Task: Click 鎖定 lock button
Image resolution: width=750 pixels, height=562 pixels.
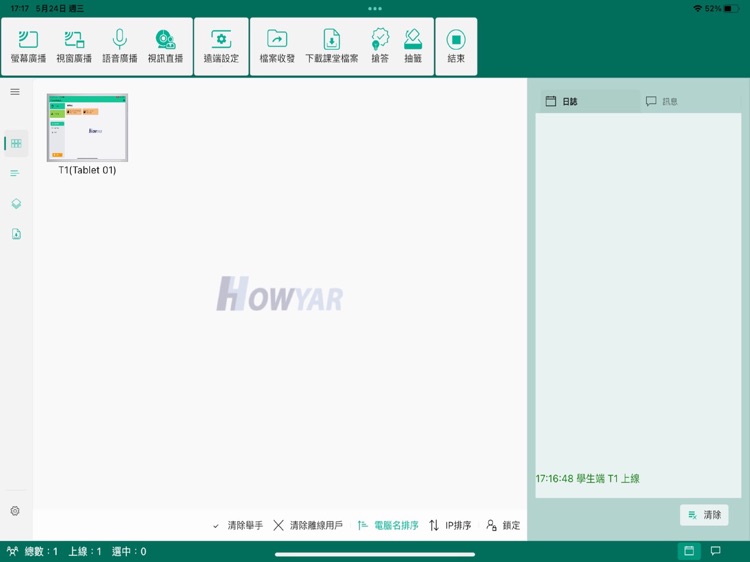Action: [x=503, y=526]
